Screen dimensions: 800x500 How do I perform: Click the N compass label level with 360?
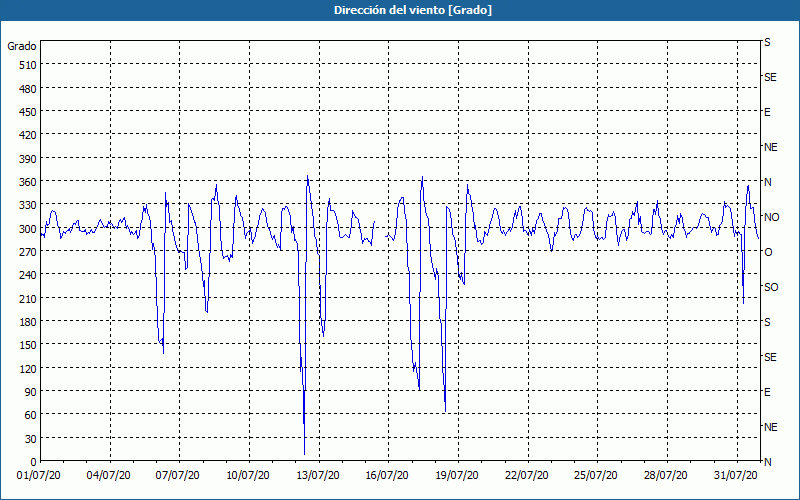(x=767, y=182)
